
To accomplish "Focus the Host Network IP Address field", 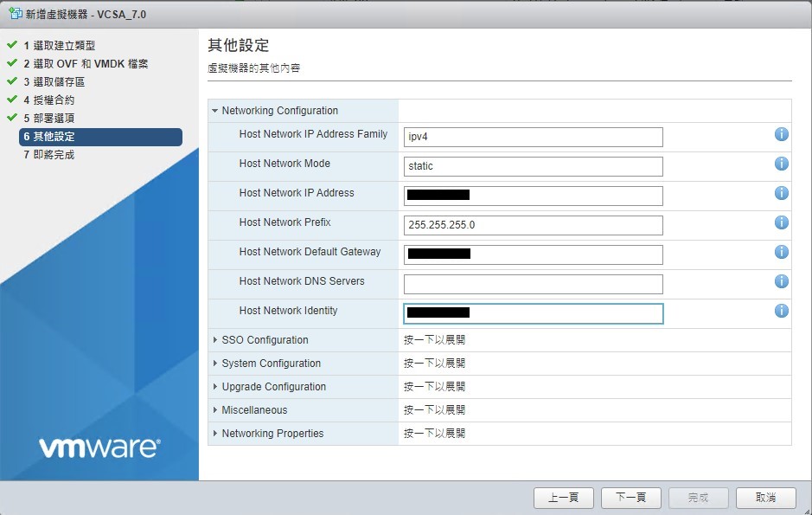I will 533,196.
